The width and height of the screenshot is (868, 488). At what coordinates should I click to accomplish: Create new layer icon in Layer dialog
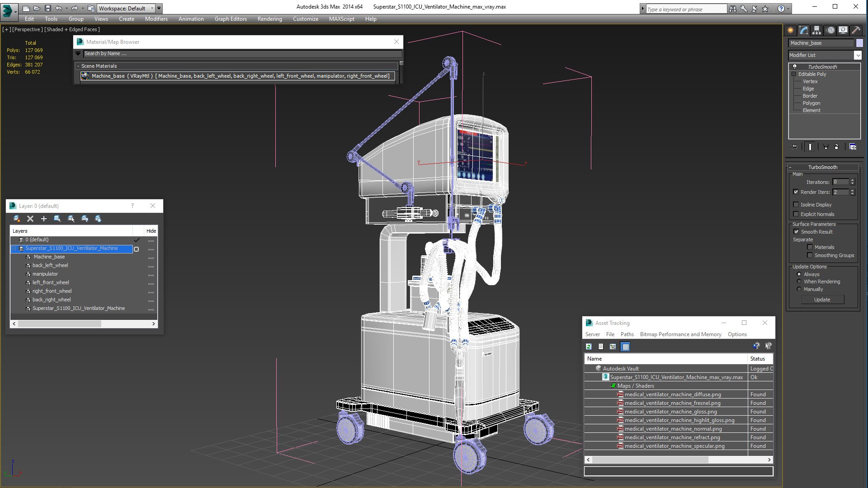tap(17, 219)
